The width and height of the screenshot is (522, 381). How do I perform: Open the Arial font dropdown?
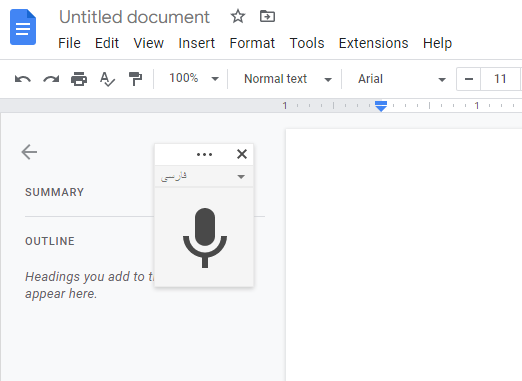pos(401,79)
